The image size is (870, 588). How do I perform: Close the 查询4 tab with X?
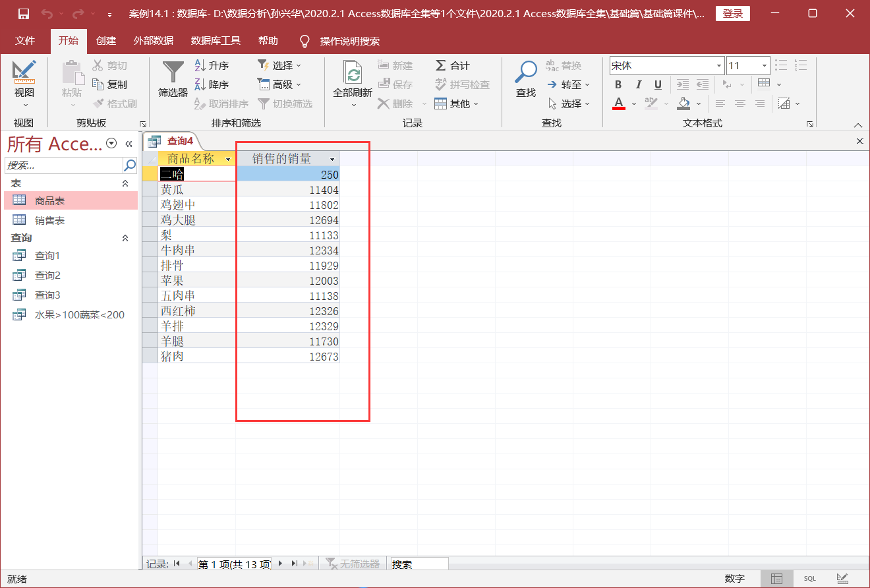(859, 141)
